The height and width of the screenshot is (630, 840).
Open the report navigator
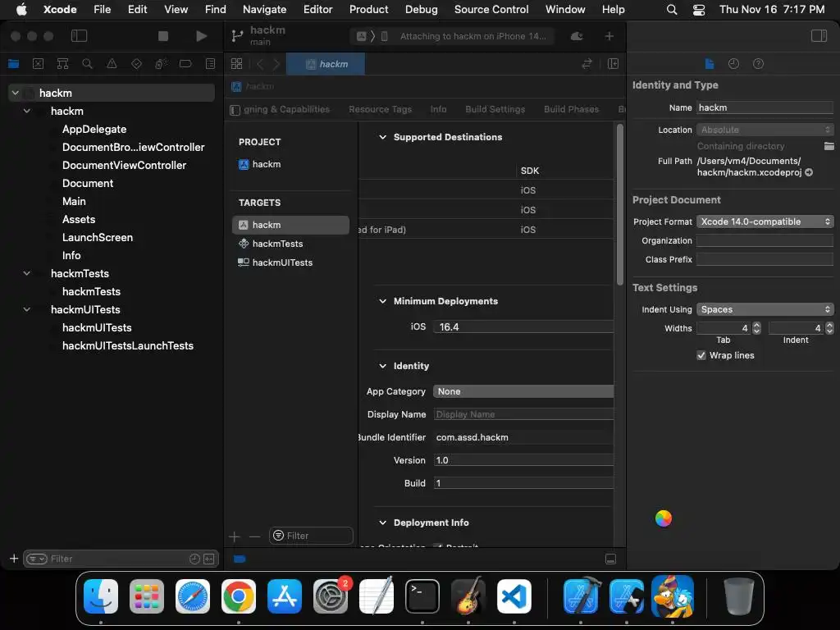pos(211,64)
